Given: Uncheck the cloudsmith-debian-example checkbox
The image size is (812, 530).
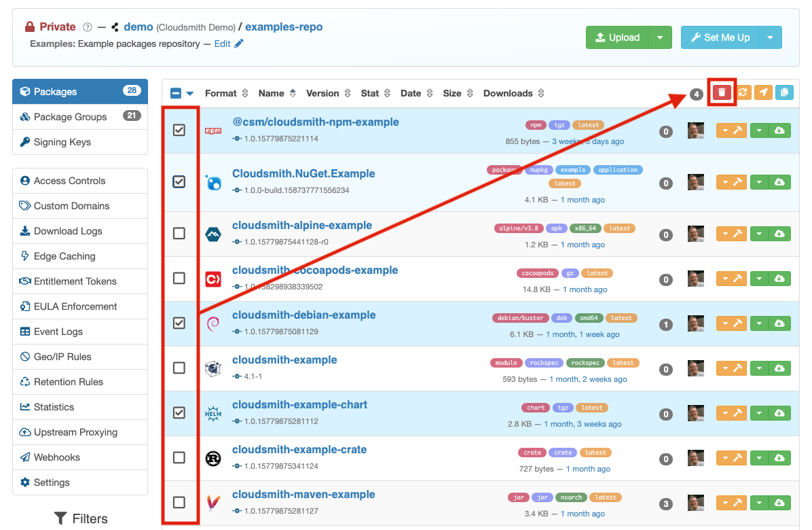Looking at the screenshot, I should (x=179, y=323).
